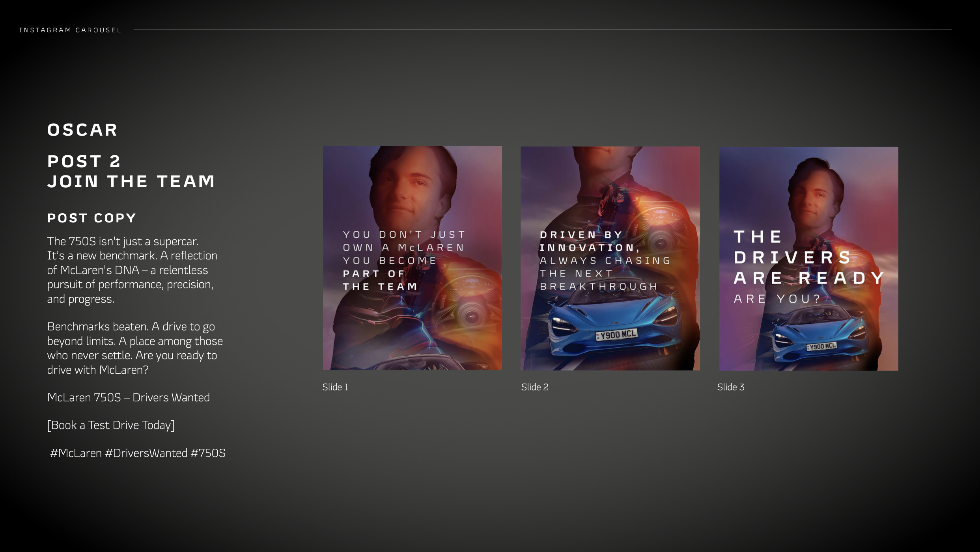980x552 pixels.
Task: Click '[Book a Test Drive Today]' text
Action: (x=111, y=425)
